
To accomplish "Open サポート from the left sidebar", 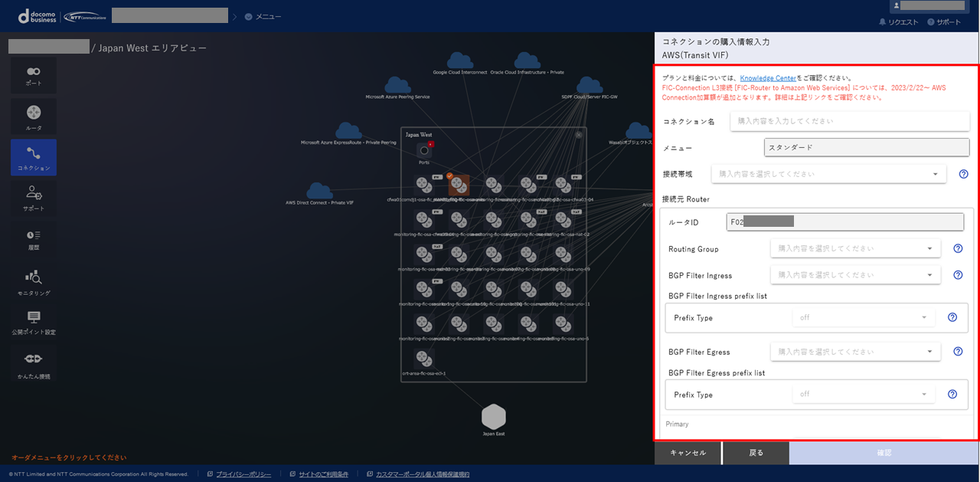I will [31, 198].
